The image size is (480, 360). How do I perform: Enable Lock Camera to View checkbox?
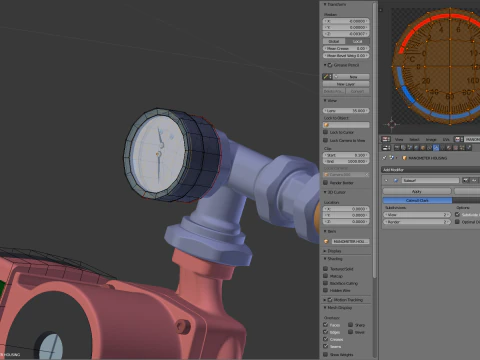(x=326, y=140)
